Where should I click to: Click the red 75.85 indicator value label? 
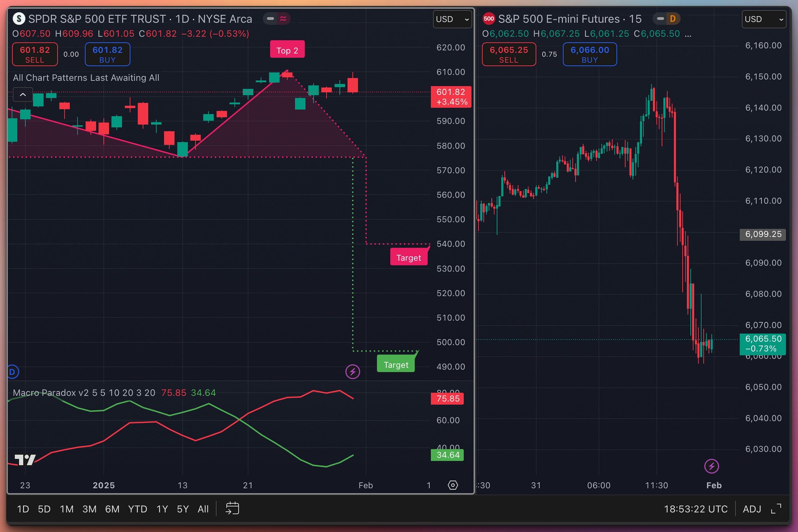(x=447, y=398)
